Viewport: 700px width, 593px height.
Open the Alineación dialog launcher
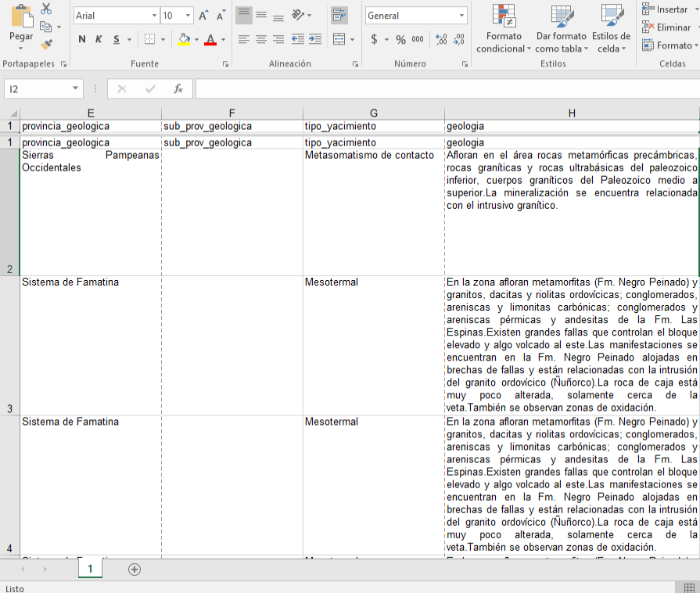click(355, 64)
